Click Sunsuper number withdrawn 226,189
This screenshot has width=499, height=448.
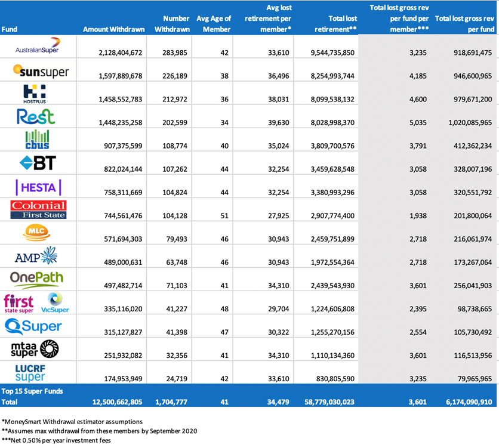click(x=175, y=76)
